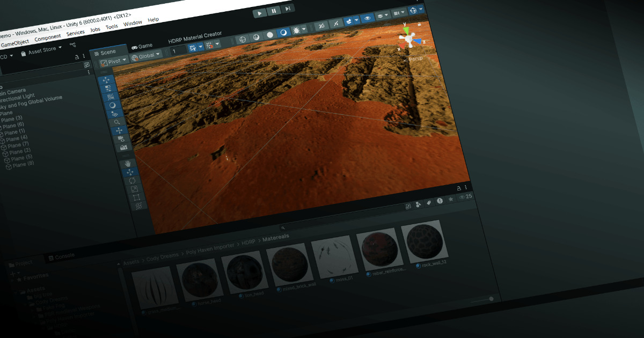Select the Move tool in the Scene overlay

click(129, 172)
